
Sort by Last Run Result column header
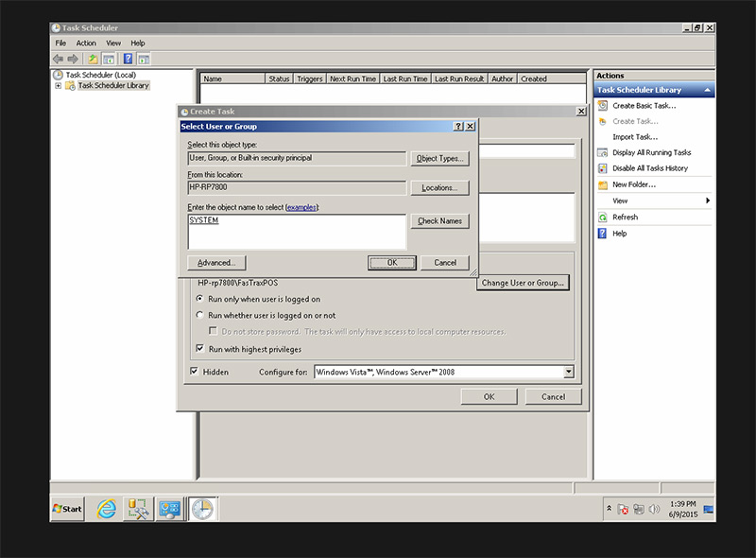pyautogui.click(x=459, y=78)
